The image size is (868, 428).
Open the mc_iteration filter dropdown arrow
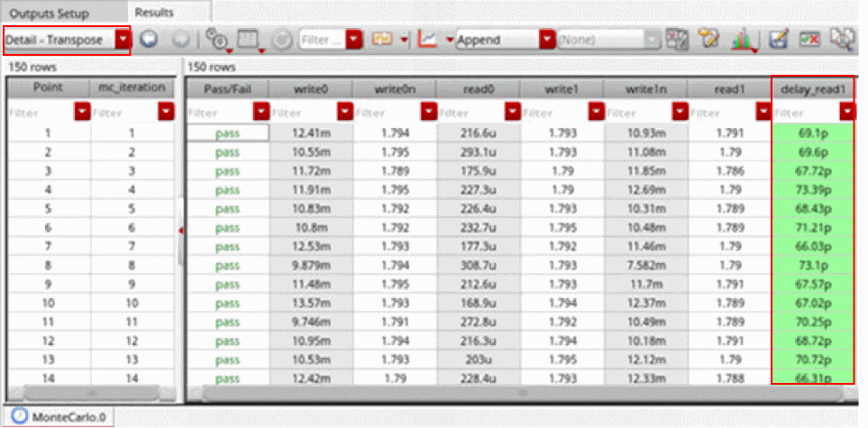166,112
